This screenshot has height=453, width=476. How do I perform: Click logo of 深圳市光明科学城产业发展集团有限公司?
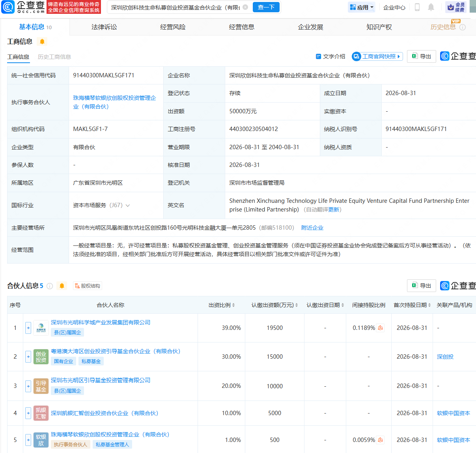click(41, 328)
